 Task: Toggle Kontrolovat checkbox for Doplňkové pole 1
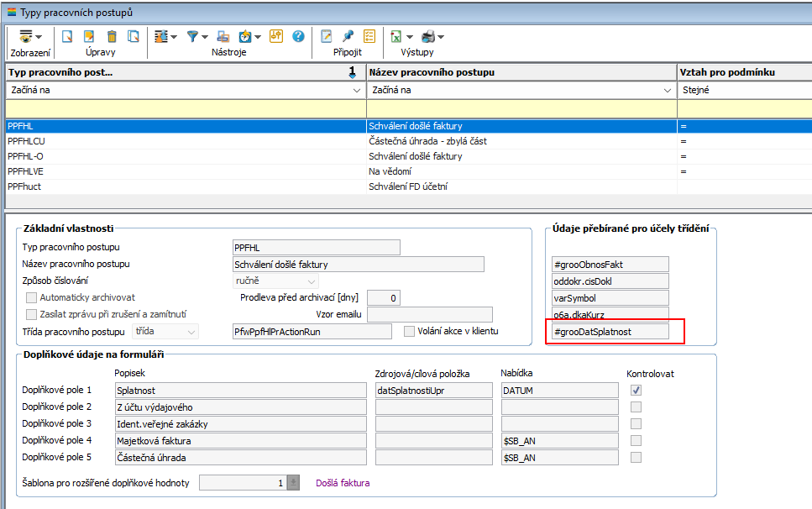pyautogui.click(x=636, y=390)
